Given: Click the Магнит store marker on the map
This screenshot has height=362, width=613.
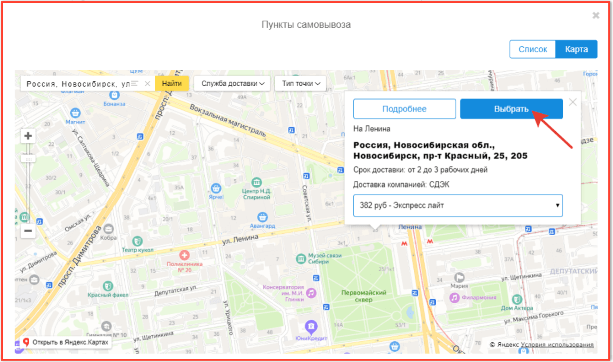Looking at the screenshot, I should pos(75,113).
